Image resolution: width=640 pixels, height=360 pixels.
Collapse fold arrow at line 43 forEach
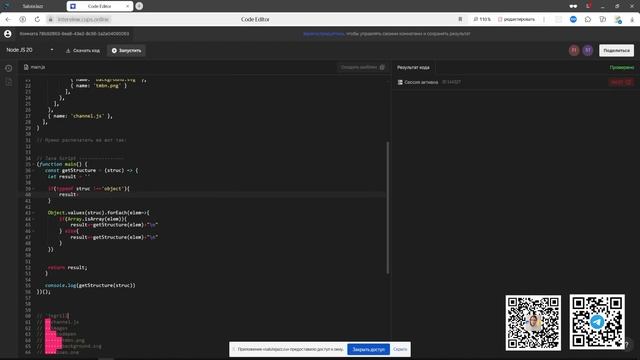click(33, 213)
